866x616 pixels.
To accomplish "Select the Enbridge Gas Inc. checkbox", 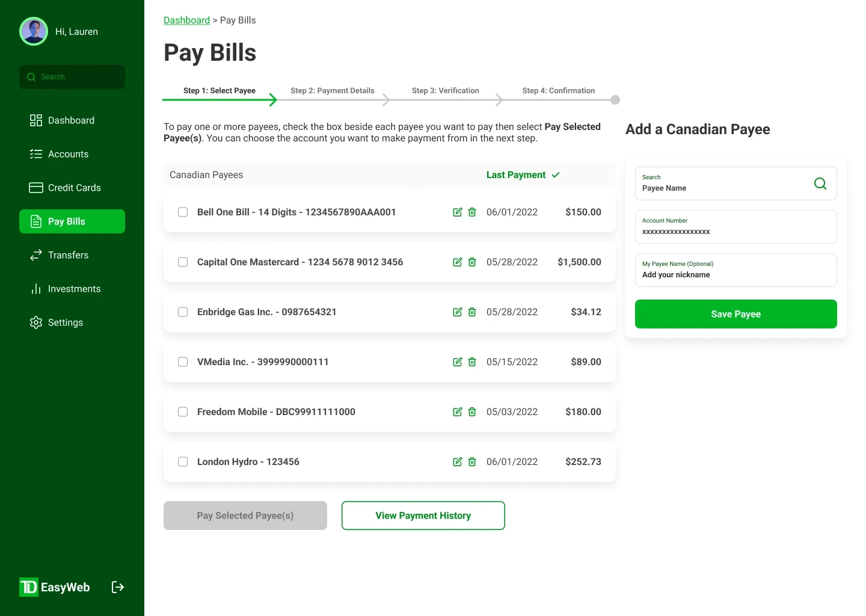I will 183,312.
